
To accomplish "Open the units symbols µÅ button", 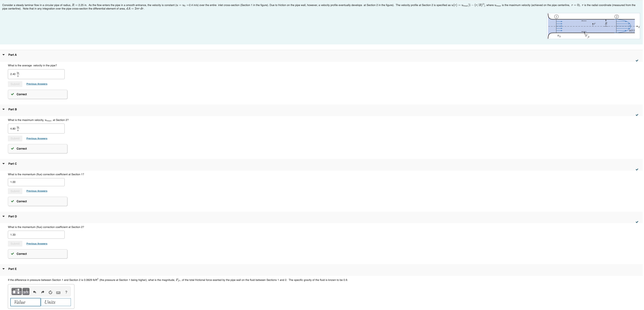I will 26,291.
